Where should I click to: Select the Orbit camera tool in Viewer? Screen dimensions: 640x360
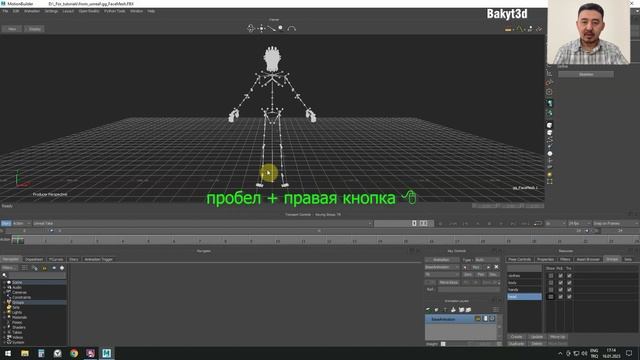(251, 28)
